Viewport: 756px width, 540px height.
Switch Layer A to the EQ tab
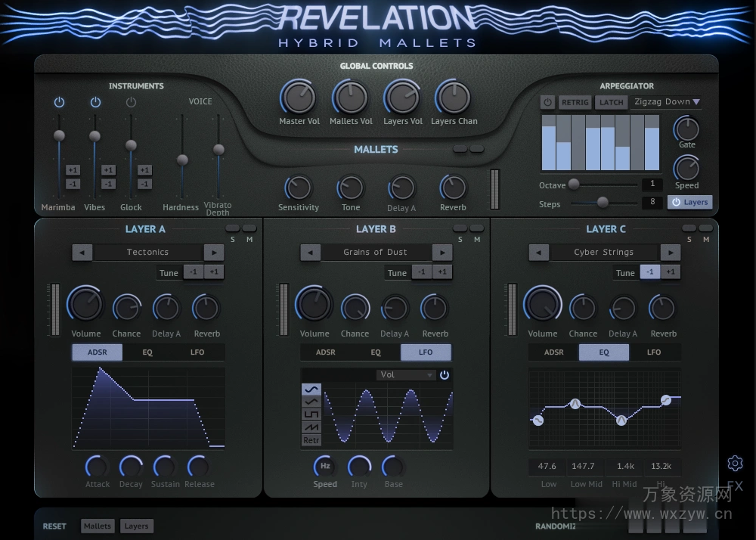tap(148, 352)
